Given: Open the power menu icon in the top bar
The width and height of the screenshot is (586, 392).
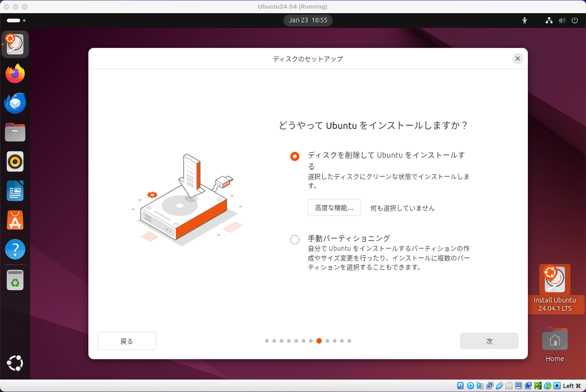Looking at the screenshot, I should pyautogui.click(x=574, y=21).
